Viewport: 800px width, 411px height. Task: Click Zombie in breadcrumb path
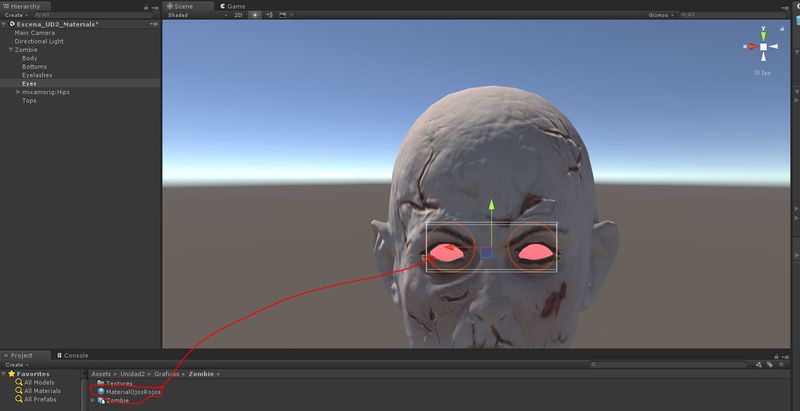[x=202, y=374]
